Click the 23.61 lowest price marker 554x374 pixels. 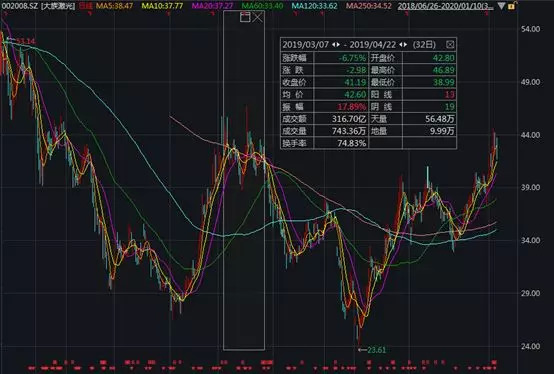click(x=376, y=350)
